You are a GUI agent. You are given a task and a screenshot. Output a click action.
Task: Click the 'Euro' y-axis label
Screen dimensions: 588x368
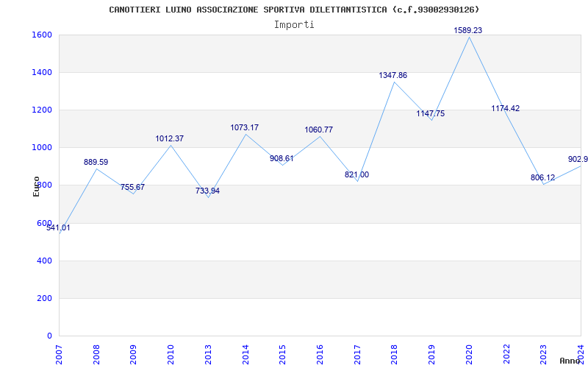tap(36, 187)
